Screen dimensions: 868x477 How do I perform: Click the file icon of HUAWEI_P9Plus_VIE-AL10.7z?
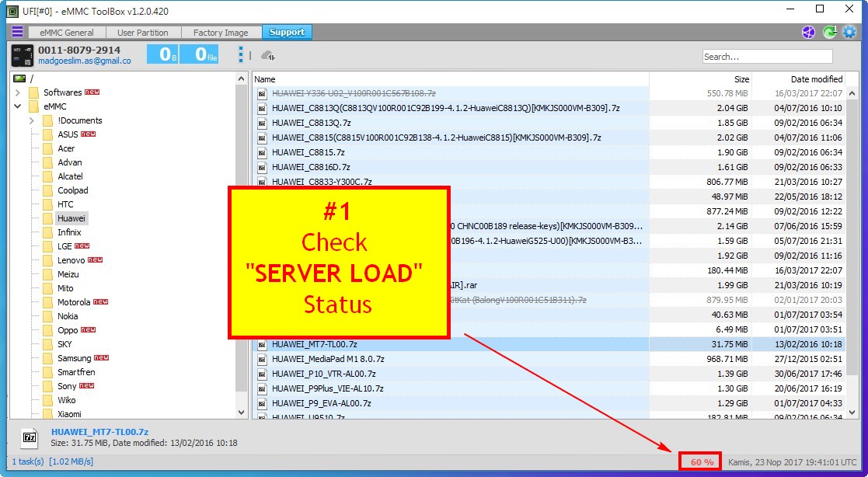click(262, 388)
